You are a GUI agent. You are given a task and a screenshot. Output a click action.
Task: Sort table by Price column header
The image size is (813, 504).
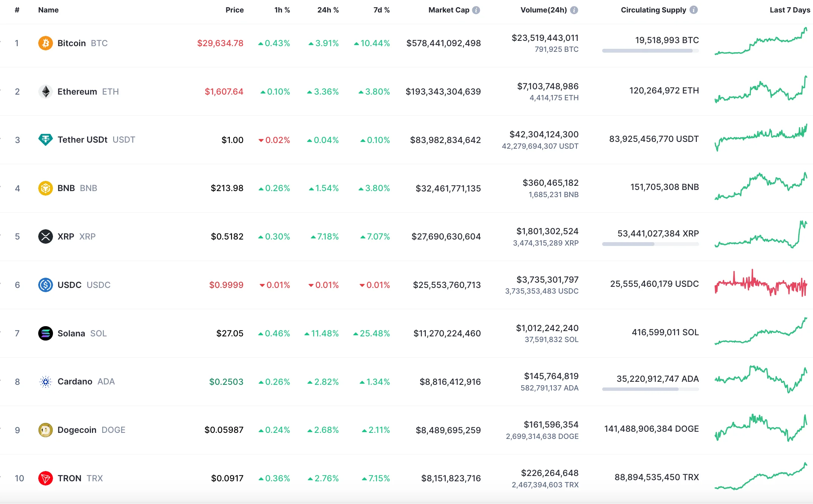click(x=234, y=10)
